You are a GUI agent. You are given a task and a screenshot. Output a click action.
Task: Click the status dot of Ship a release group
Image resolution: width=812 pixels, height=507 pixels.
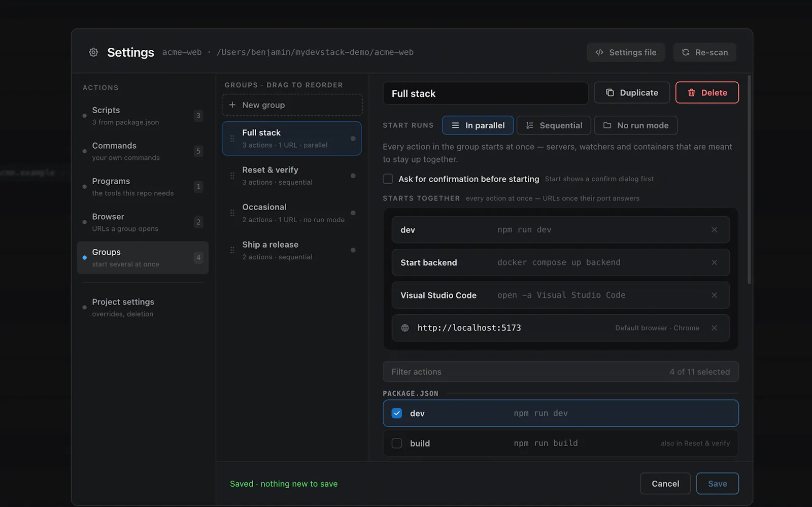353,250
